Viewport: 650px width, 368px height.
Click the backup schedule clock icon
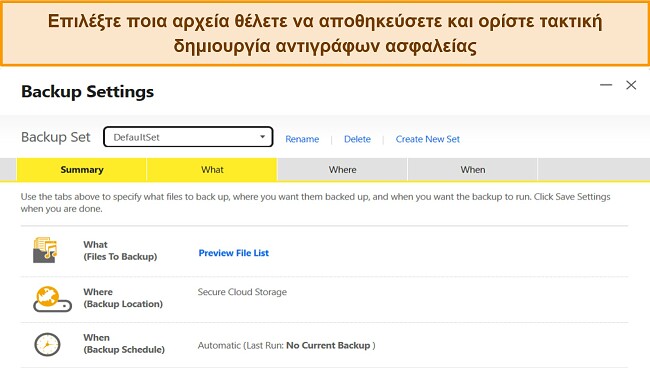[x=47, y=344]
